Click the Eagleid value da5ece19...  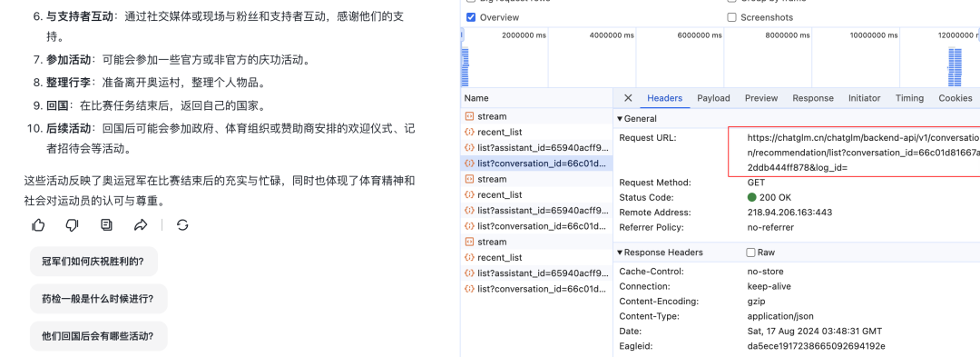(x=817, y=346)
